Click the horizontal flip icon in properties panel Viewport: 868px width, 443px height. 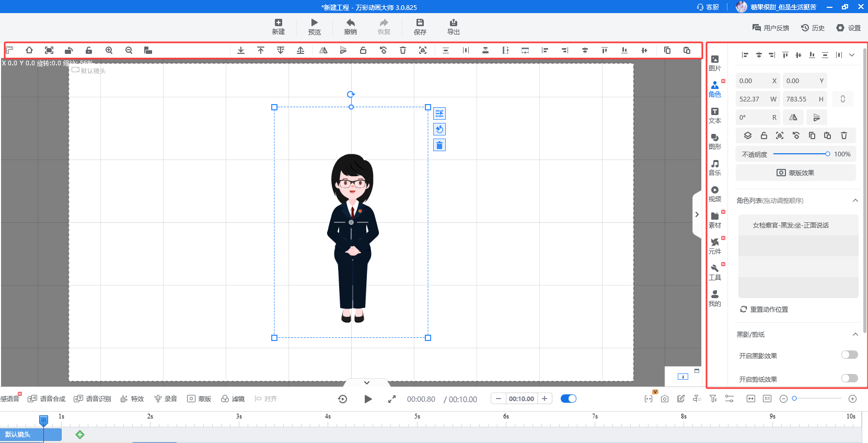(x=793, y=118)
